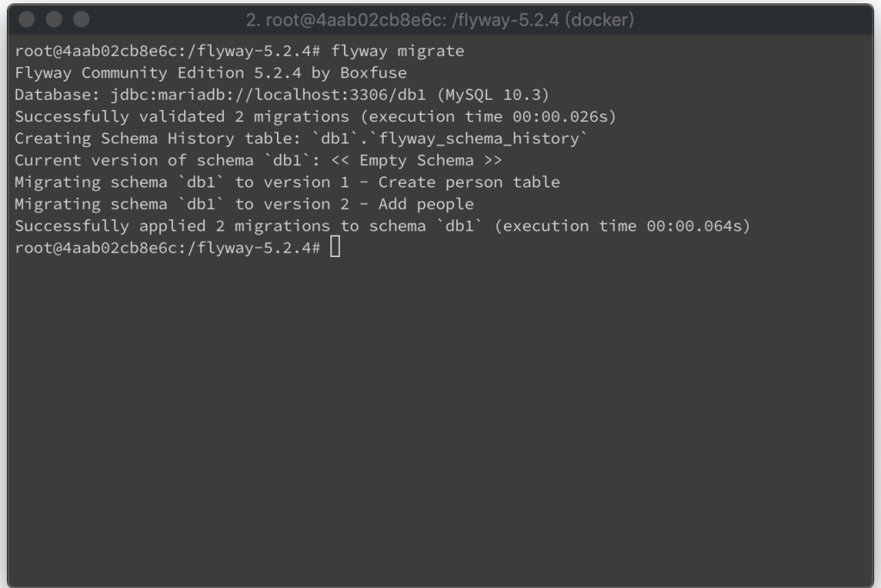Click 'Create person table' migration description
881x588 pixels.
coord(469,182)
